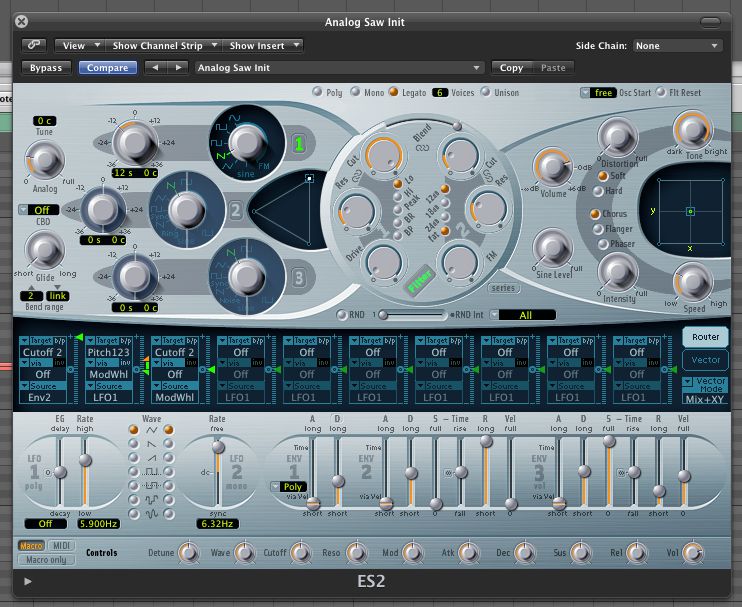Click the Distortion knob
The height and width of the screenshot is (607, 742).
click(x=618, y=136)
